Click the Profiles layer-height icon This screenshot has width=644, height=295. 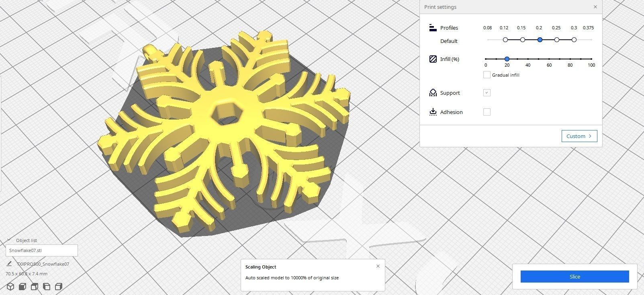click(433, 28)
